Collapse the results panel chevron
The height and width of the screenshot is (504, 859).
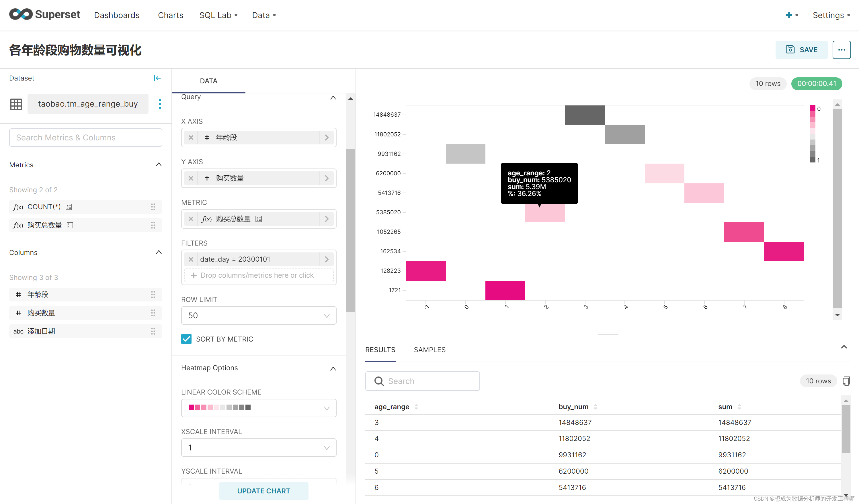click(x=844, y=347)
